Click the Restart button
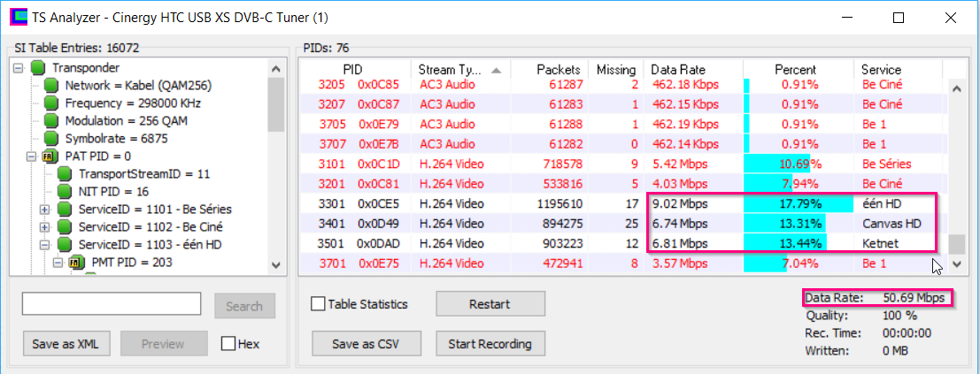980x374 pixels. pos(490,304)
